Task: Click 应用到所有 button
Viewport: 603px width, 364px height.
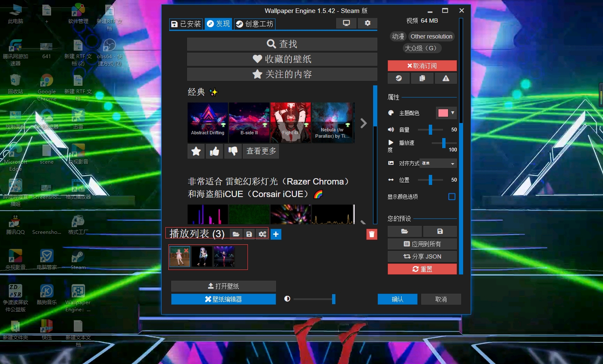Action: point(422,244)
